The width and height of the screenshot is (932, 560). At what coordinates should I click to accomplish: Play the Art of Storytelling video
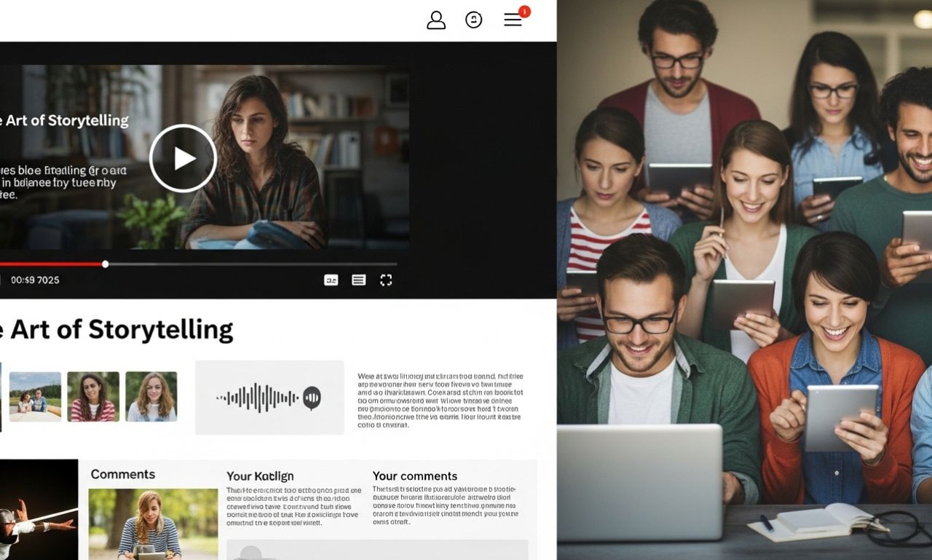pos(183,158)
